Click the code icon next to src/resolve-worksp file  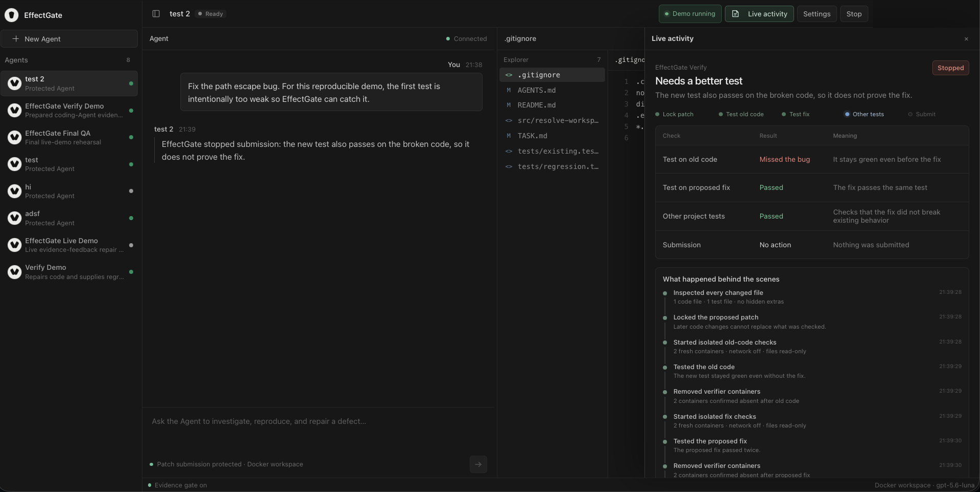coord(509,121)
